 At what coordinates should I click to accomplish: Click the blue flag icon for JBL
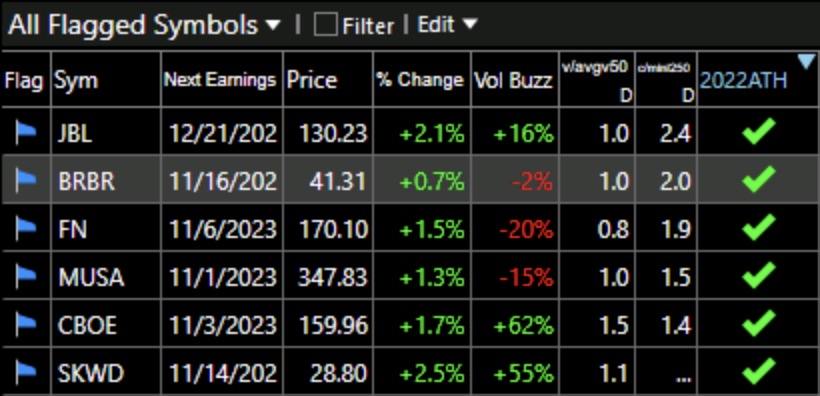tap(26, 134)
